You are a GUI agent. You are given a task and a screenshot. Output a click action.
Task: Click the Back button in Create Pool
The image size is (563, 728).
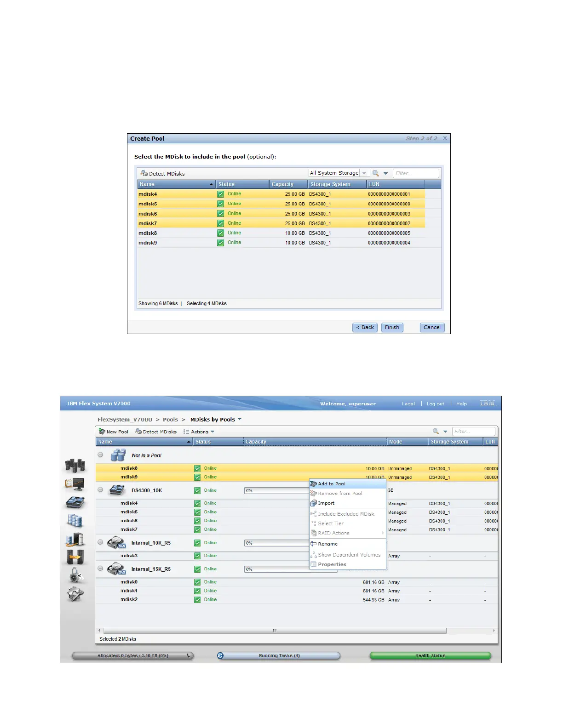(365, 327)
